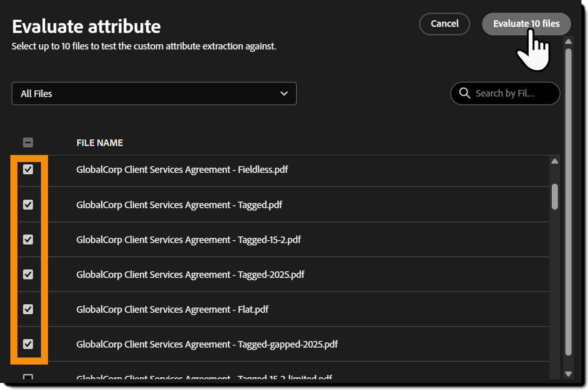Click the indeterminate select-all checkbox in header

click(28, 142)
